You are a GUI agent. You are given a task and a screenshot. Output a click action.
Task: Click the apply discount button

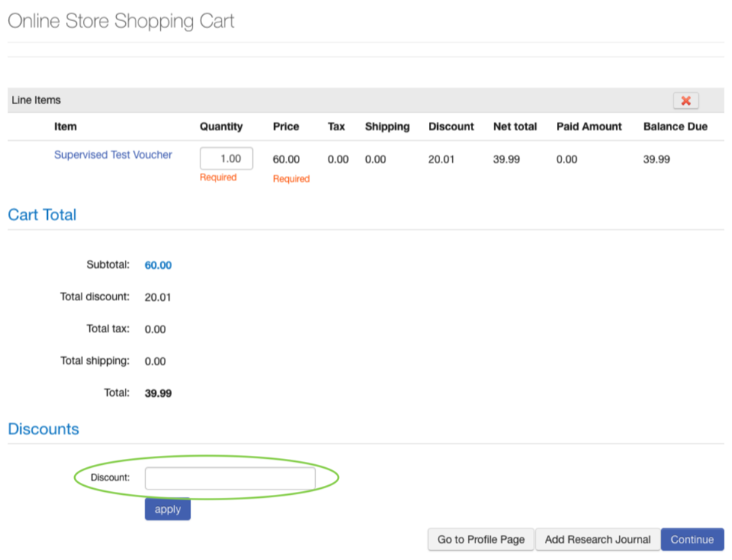pyautogui.click(x=168, y=509)
